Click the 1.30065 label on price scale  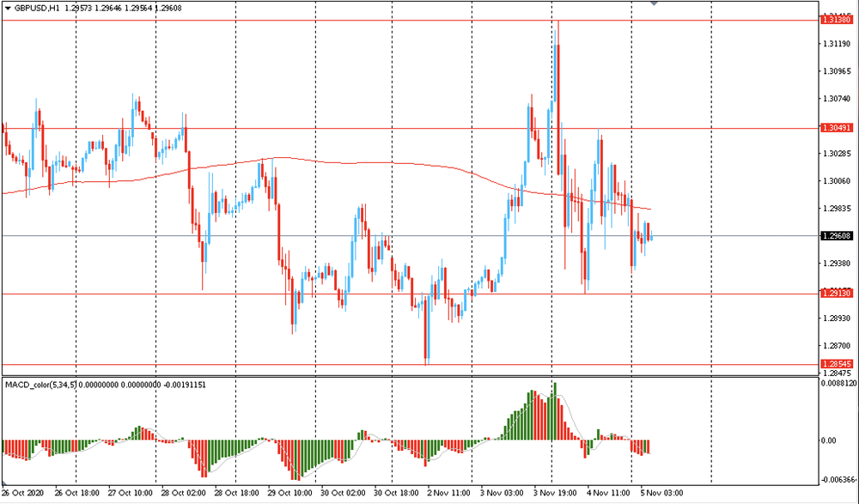[x=837, y=181]
